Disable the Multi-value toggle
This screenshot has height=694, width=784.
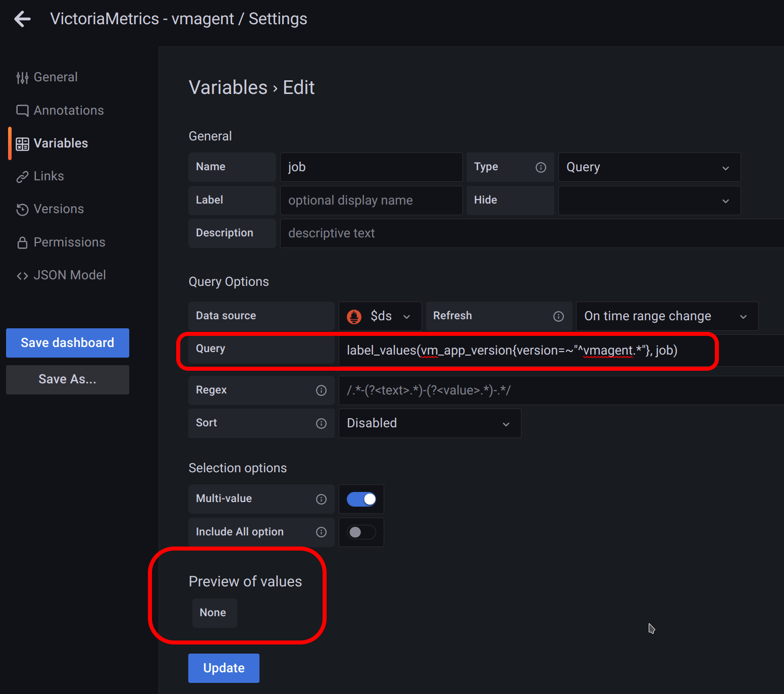pyautogui.click(x=361, y=499)
